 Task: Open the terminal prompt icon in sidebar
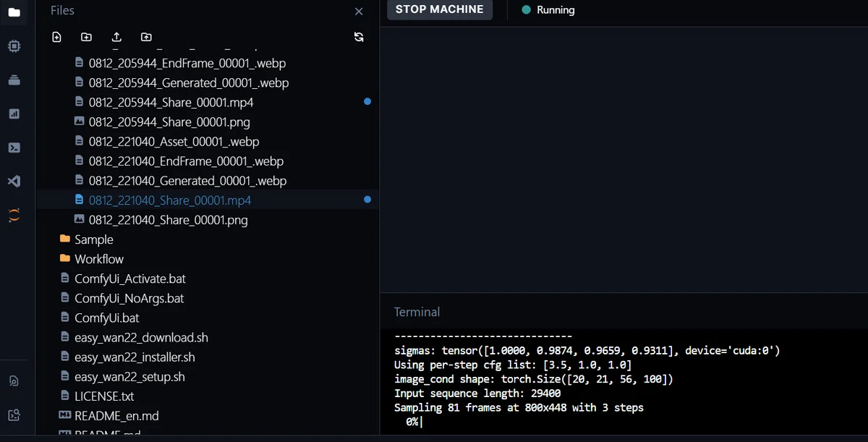pos(14,148)
